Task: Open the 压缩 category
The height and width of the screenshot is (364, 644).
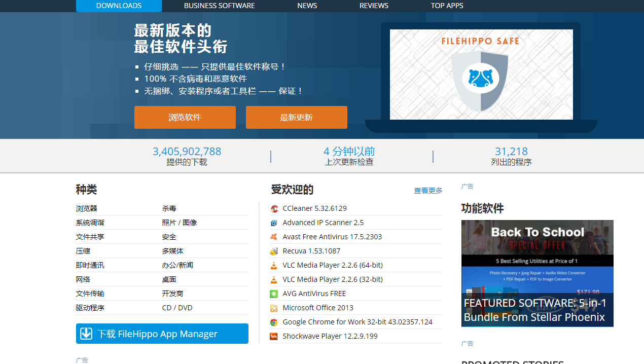Action: [x=83, y=251]
